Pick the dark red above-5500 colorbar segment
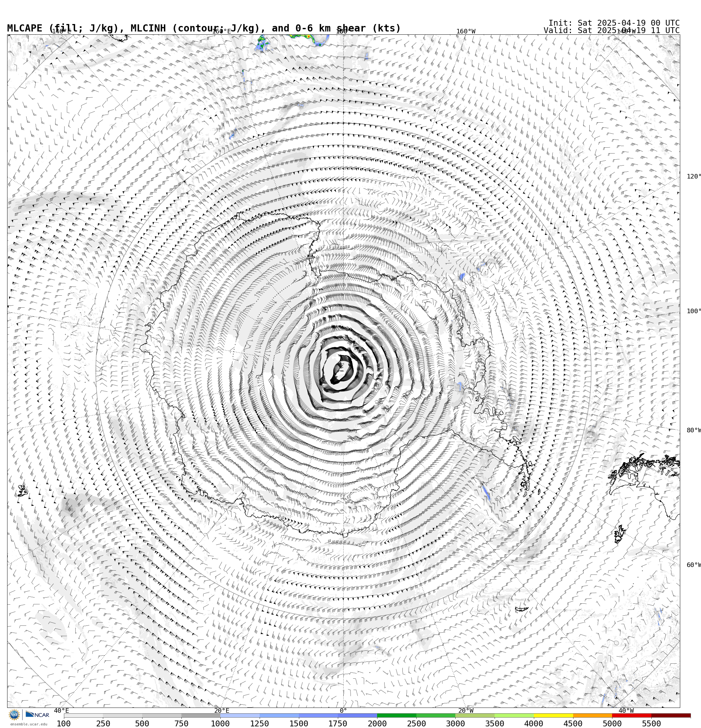 (671, 715)
